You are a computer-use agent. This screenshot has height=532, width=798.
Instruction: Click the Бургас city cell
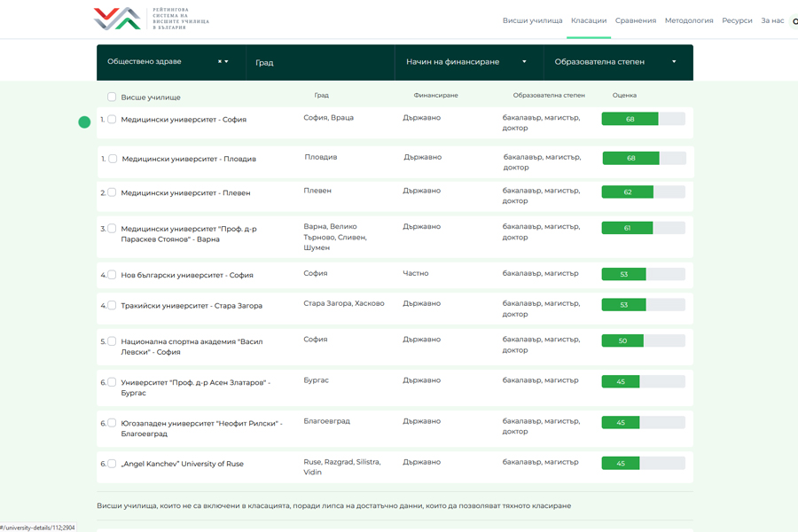[x=316, y=380]
